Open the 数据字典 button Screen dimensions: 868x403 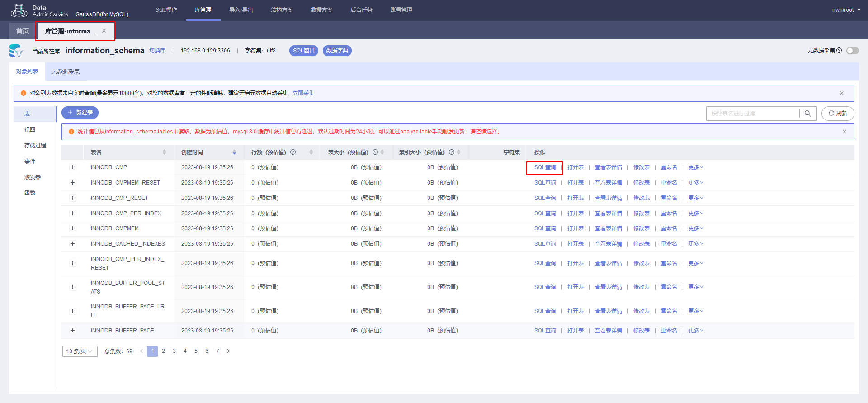coord(337,51)
